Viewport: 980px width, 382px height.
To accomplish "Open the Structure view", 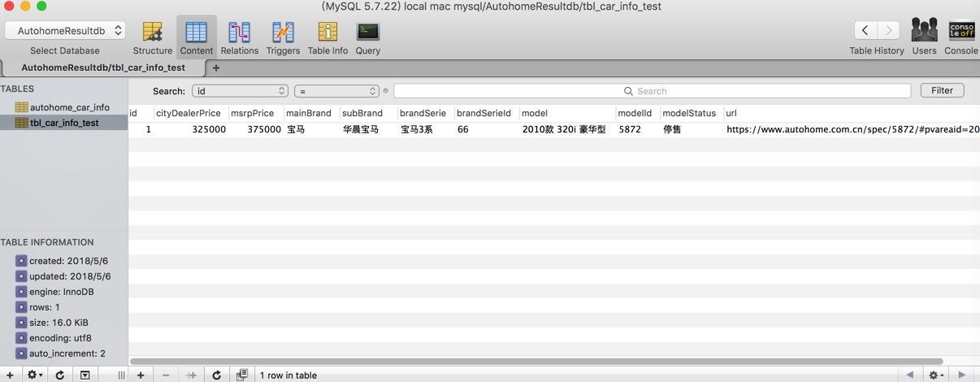I will tap(152, 37).
